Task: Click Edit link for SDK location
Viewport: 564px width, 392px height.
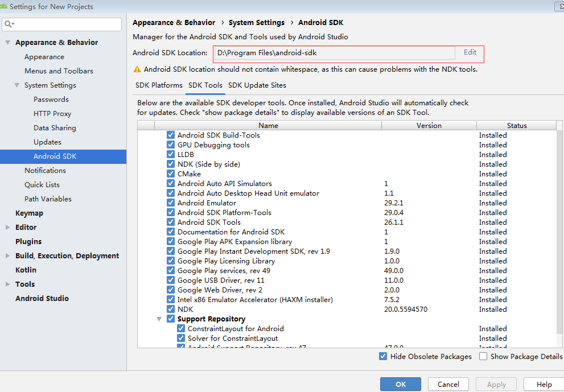Action: pyautogui.click(x=470, y=52)
